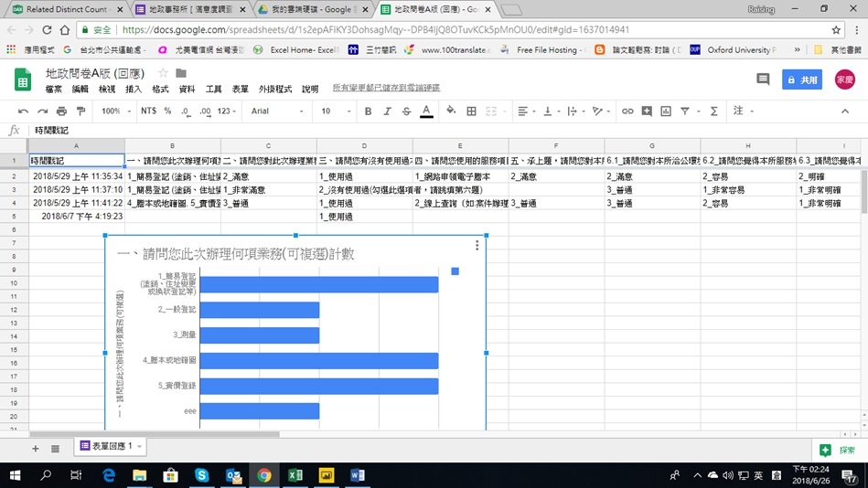The width and height of the screenshot is (868, 488).
Task: Open the Arial font dropdown
Action: [x=277, y=111]
